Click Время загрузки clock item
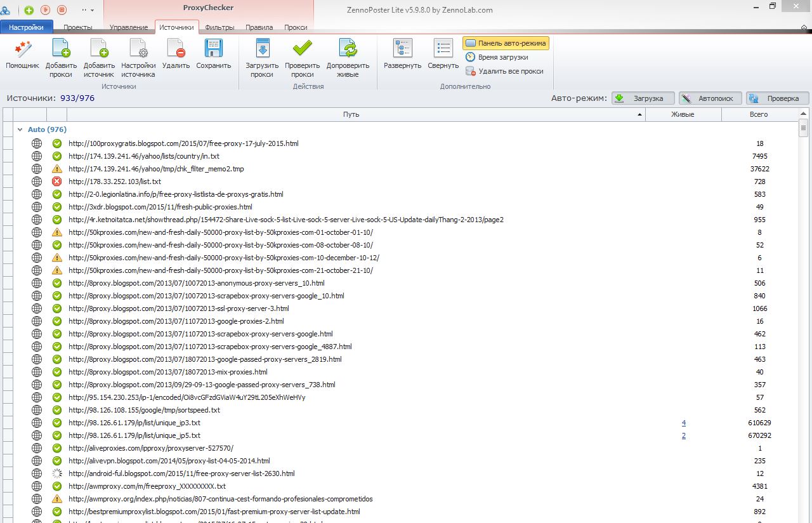This screenshot has width=812, height=523. [x=497, y=57]
